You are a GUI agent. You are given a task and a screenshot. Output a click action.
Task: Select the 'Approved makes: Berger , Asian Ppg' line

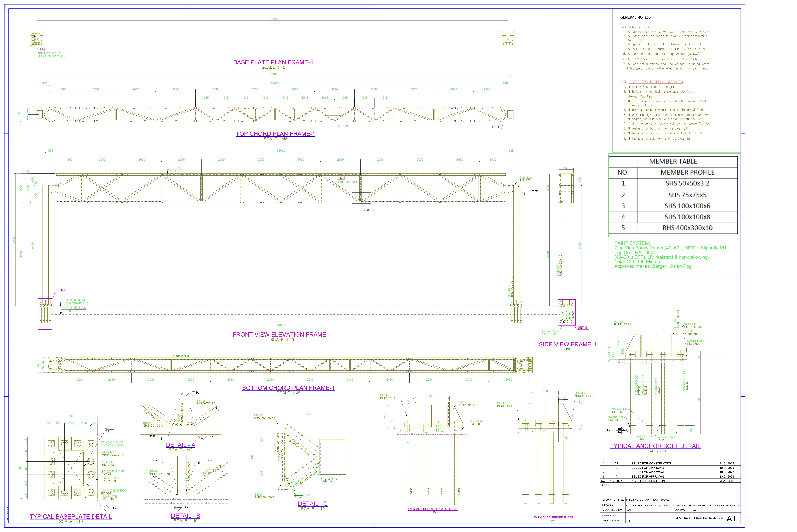point(653,266)
